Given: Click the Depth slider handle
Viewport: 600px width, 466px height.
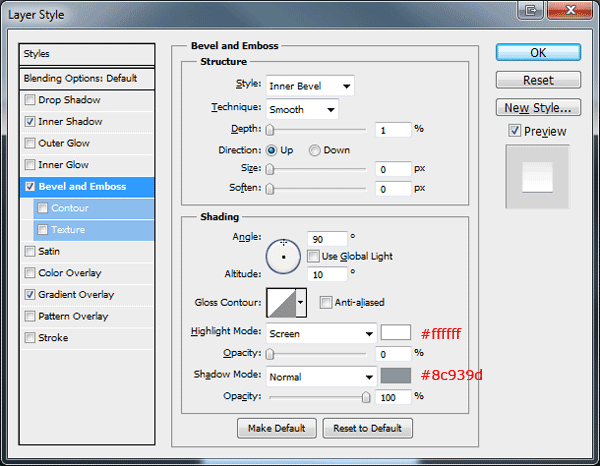Looking at the screenshot, I should click(x=270, y=130).
